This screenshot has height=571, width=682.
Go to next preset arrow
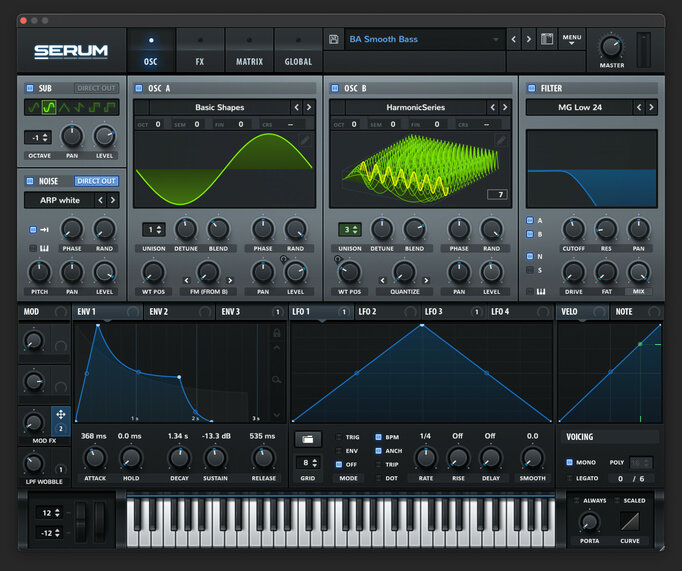click(x=528, y=39)
